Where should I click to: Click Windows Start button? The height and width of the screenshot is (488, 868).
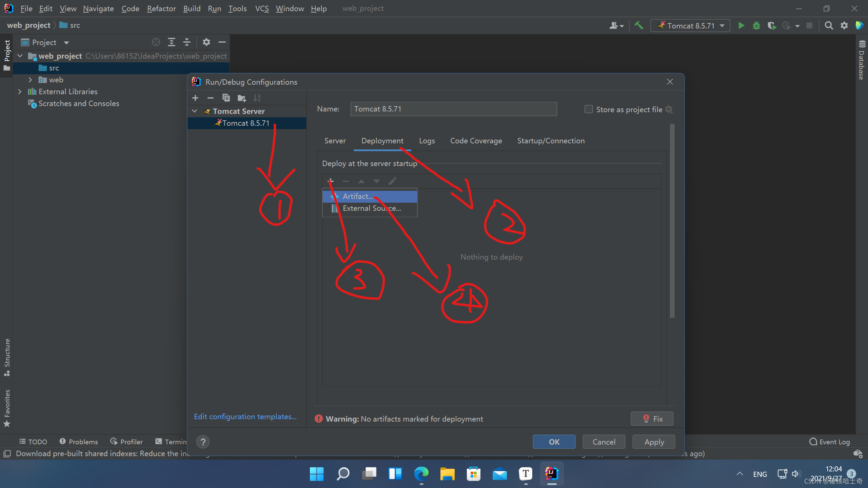(x=317, y=474)
